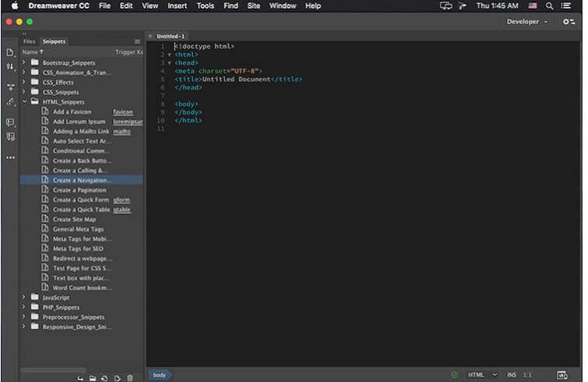Image resolution: width=588 pixels, height=382 pixels.
Task: Click the Snippets panel horizontal scrollbar
Action: 53,370
